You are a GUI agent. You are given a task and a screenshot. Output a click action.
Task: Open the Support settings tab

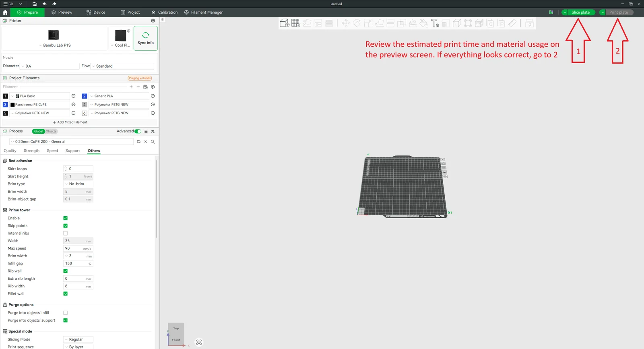(72, 151)
